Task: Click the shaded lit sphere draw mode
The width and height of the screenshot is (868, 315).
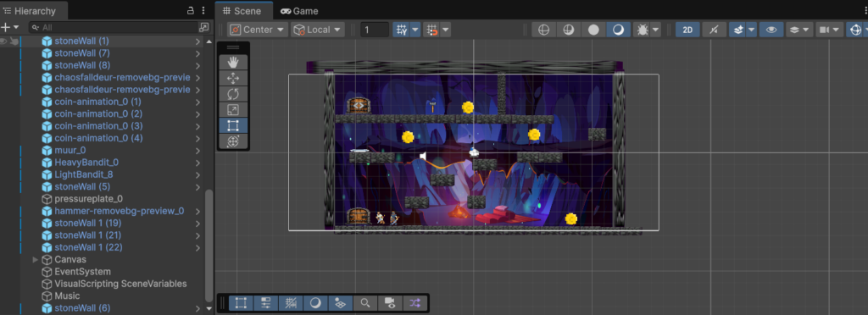Action: click(x=618, y=30)
